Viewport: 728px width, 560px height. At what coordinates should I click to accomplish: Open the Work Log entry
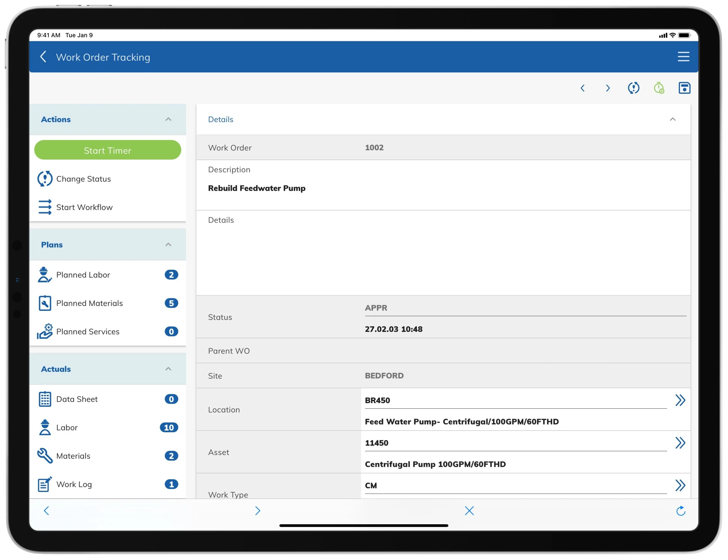[x=74, y=484]
